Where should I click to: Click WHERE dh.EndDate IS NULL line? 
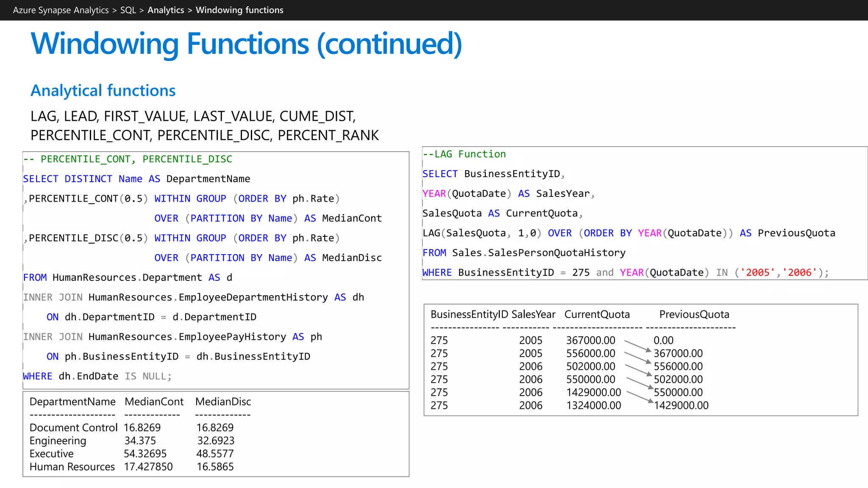97,376
